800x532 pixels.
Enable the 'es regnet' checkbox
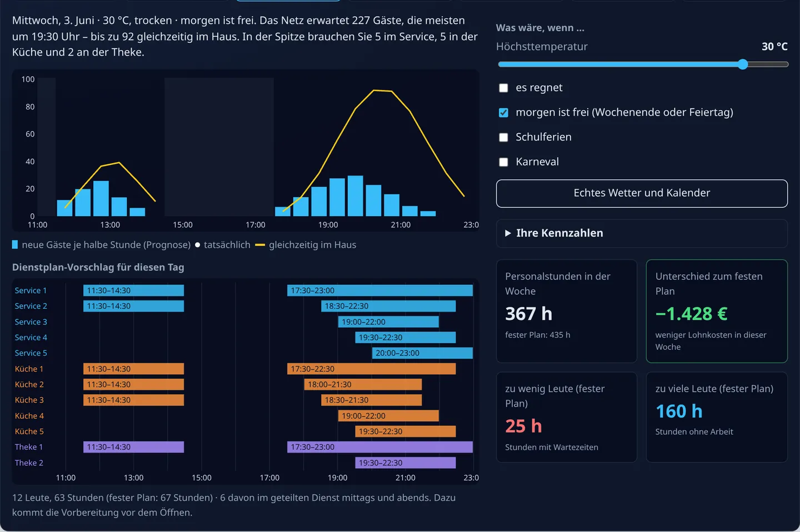click(x=503, y=88)
